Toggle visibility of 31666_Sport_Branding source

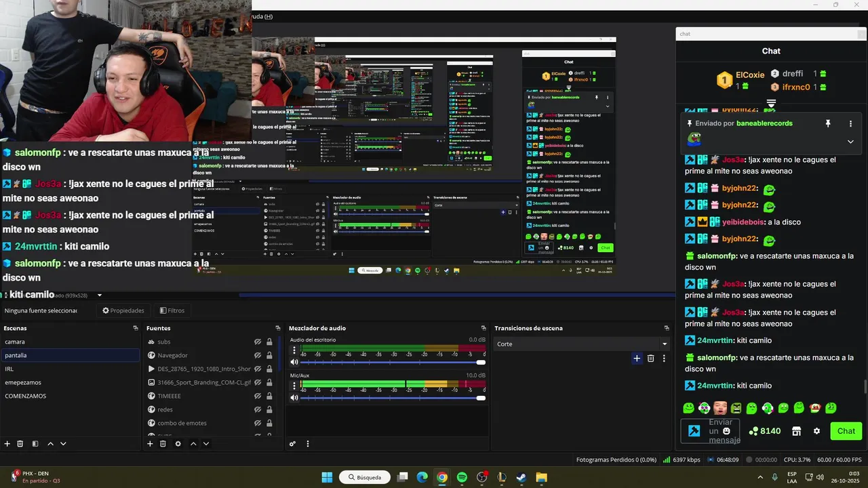click(258, 382)
